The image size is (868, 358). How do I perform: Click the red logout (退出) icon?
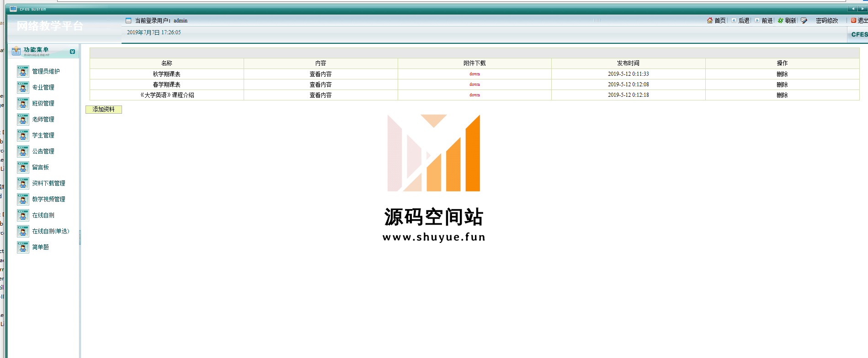(853, 21)
